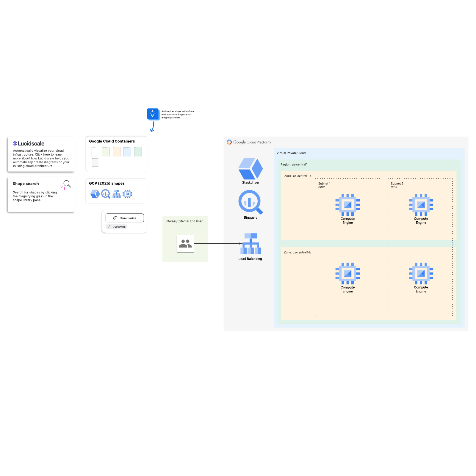Open the Lucidscale info card

coord(41,154)
